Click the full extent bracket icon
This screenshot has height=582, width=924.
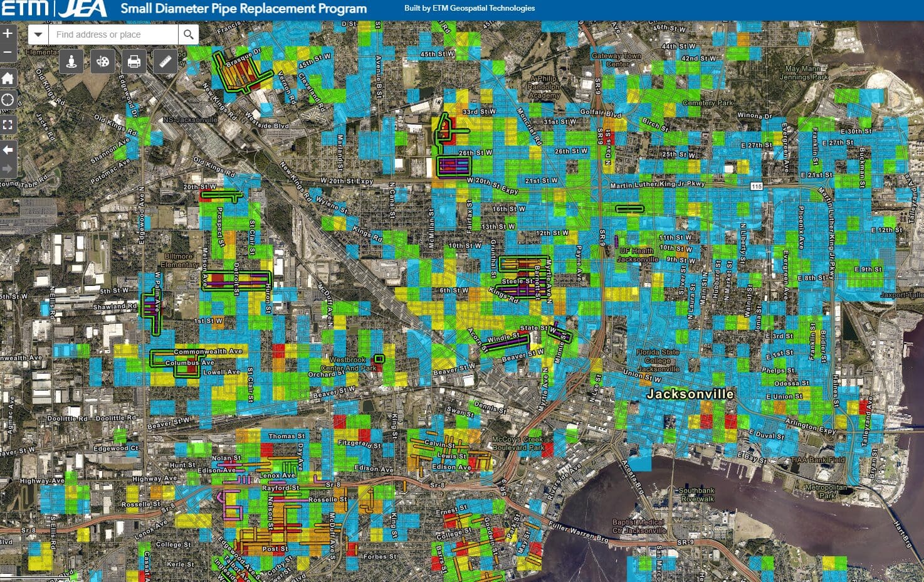tap(8, 125)
